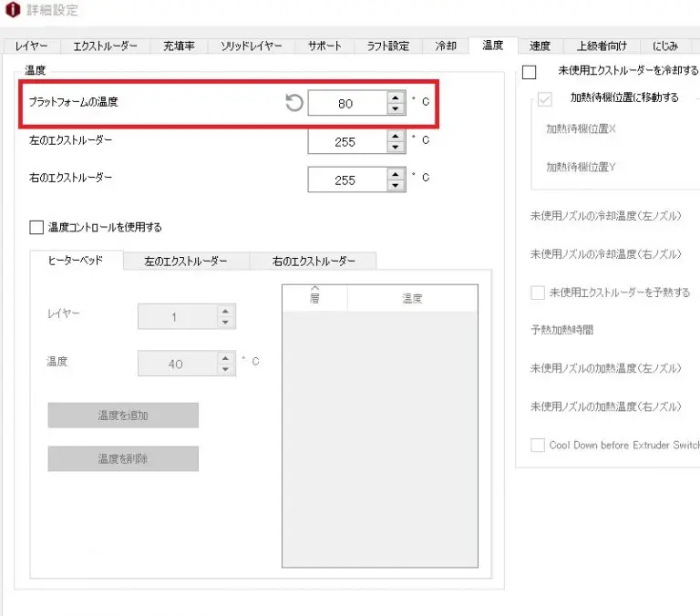Image resolution: width=700 pixels, height=616 pixels.
Task: Click the platform temperature input field
Action: tap(346, 104)
